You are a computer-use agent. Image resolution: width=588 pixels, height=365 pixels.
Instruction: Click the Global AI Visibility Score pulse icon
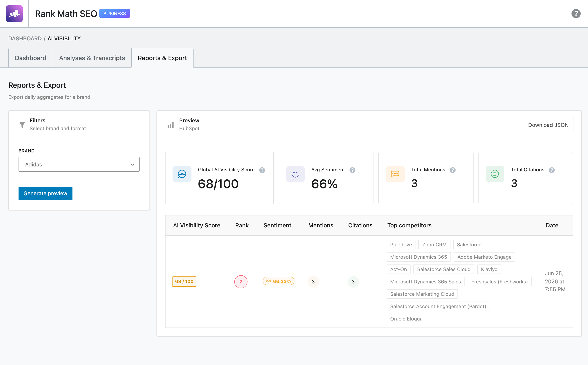point(182,174)
